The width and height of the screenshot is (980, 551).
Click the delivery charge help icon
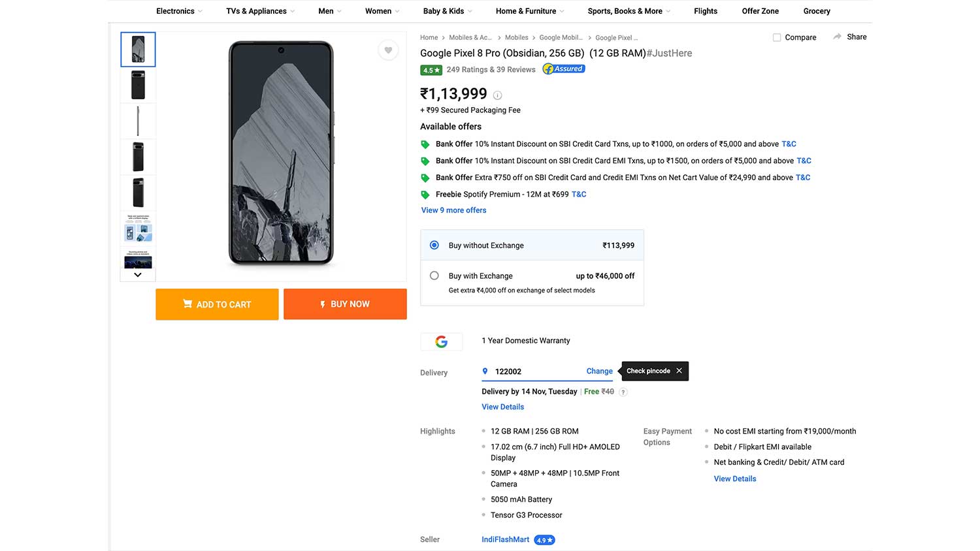click(x=623, y=392)
